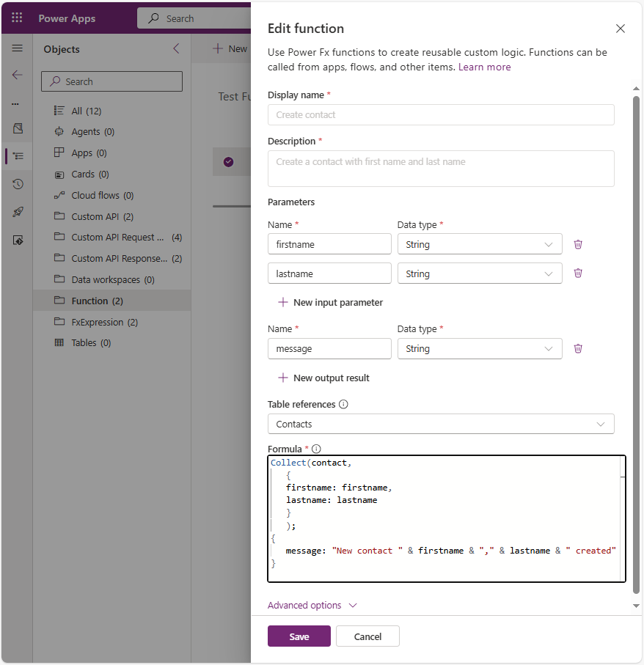Open History icon in left rail
The image size is (644, 665).
pyautogui.click(x=18, y=184)
